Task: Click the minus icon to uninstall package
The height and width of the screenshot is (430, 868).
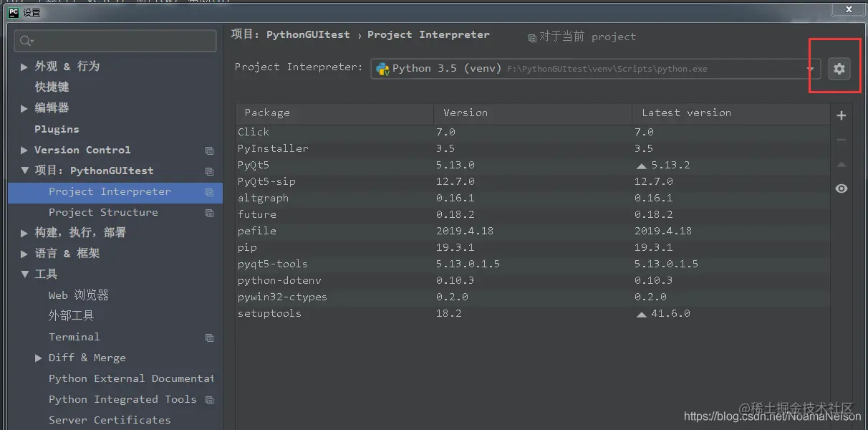Action: pos(842,140)
